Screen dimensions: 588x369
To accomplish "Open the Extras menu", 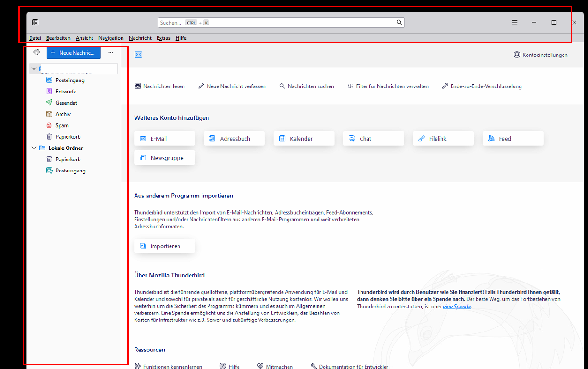I will (163, 38).
